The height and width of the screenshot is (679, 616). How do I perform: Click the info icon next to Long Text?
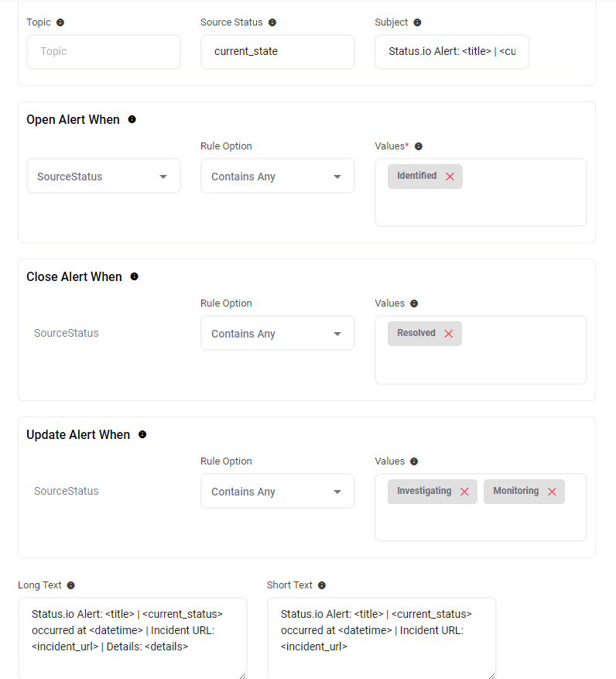click(71, 585)
